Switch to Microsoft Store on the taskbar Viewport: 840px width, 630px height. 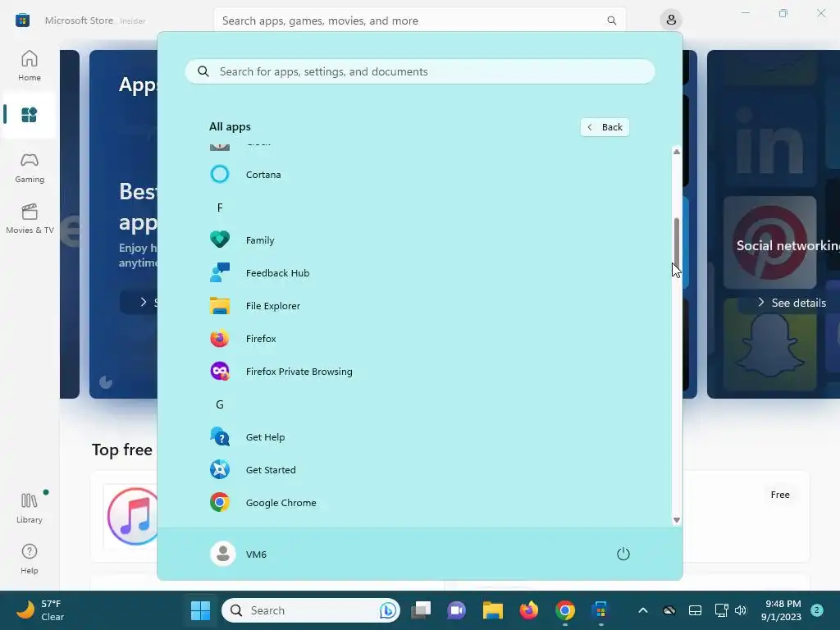point(600,610)
